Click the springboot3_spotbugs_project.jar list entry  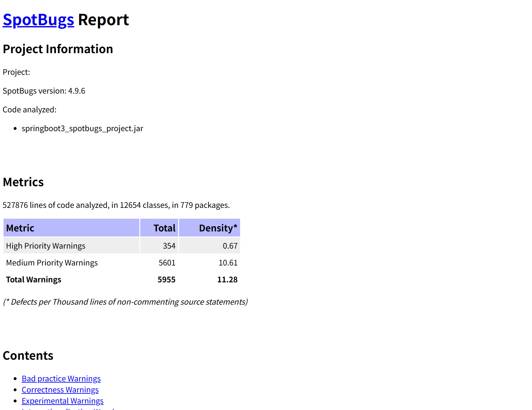coord(82,128)
